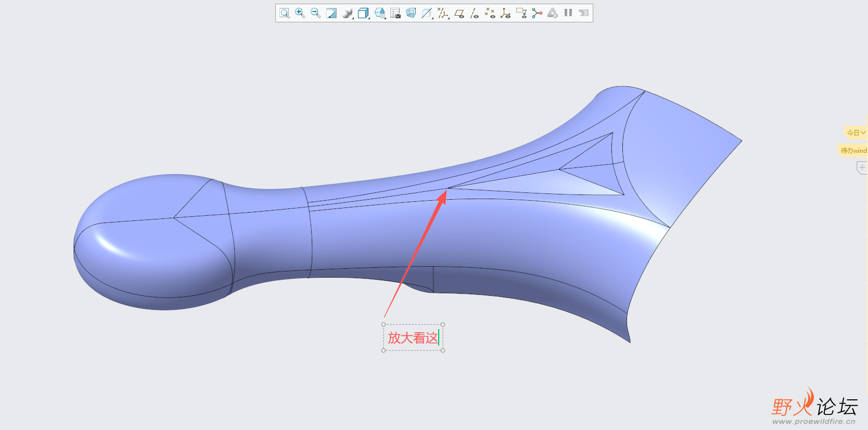
Task: Toggle datum plane display
Action: click(x=459, y=13)
